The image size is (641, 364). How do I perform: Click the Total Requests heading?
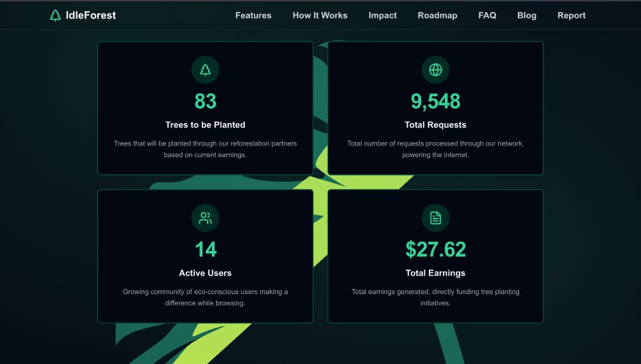point(435,125)
